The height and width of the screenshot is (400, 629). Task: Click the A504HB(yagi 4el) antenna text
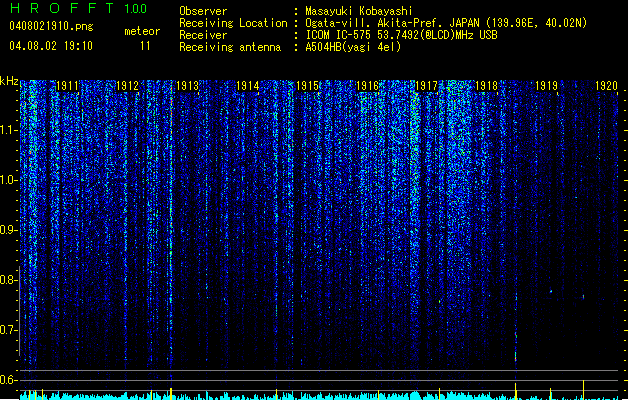[x=353, y=47]
